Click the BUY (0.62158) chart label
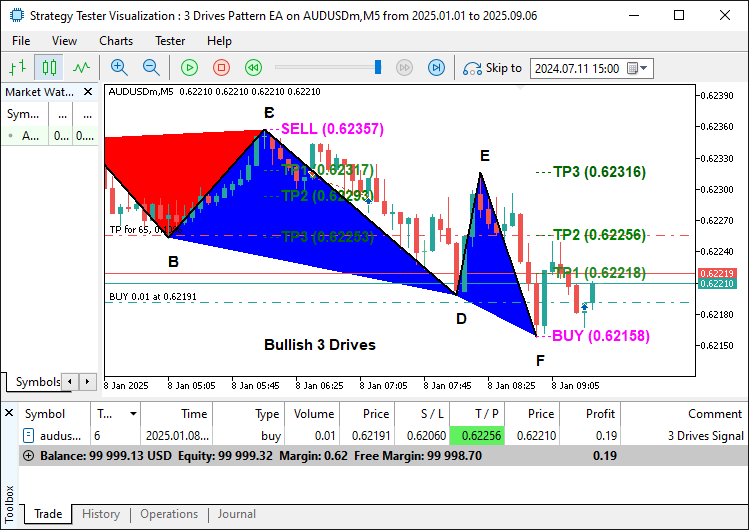This screenshot has width=749, height=530. [600, 336]
